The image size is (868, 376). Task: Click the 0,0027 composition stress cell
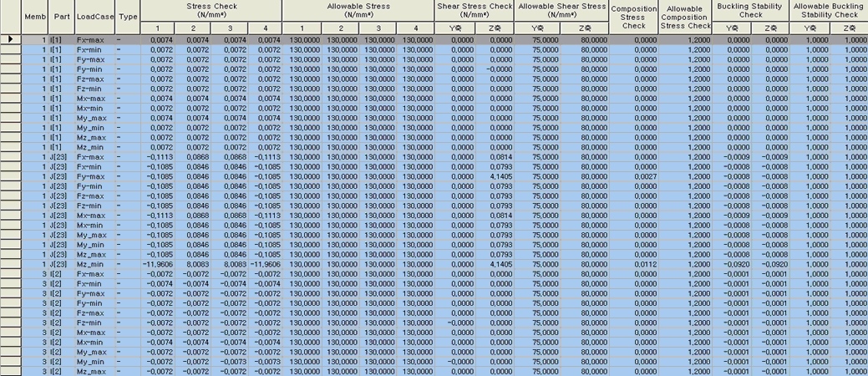click(x=634, y=176)
